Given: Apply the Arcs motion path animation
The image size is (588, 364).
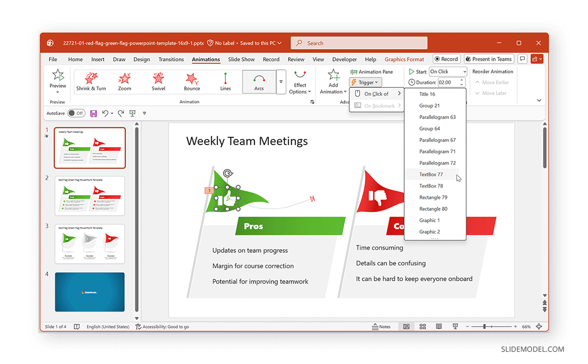Looking at the screenshot, I should (x=259, y=81).
